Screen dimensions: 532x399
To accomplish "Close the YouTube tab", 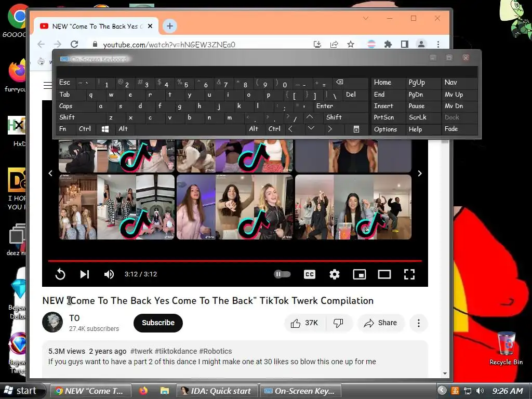I will click(150, 26).
